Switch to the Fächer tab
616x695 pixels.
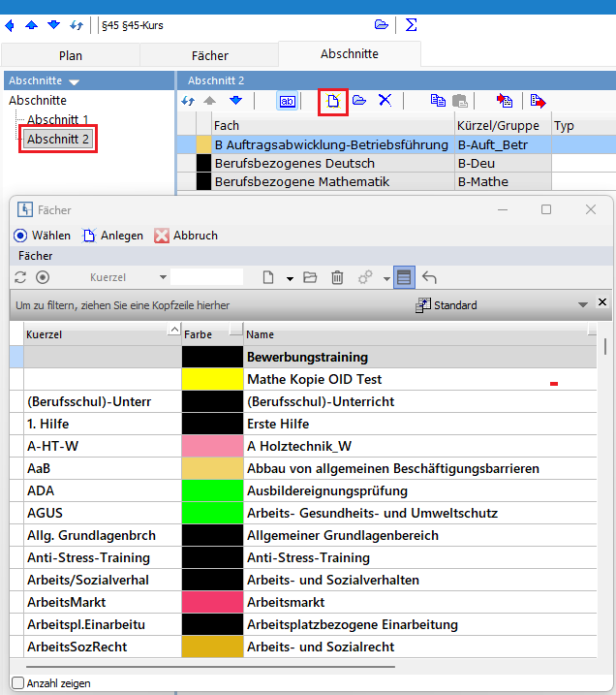(x=208, y=55)
